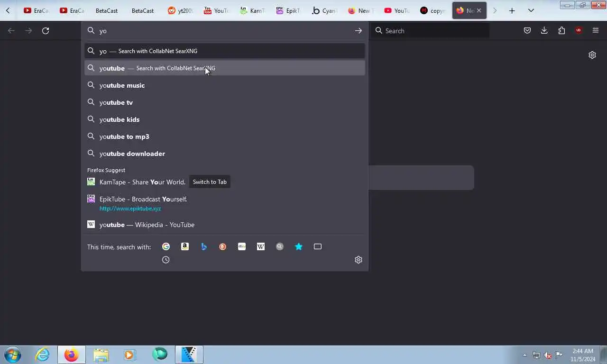Open the Downloads panel
This screenshot has height=364, width=607.
[544, 31]
